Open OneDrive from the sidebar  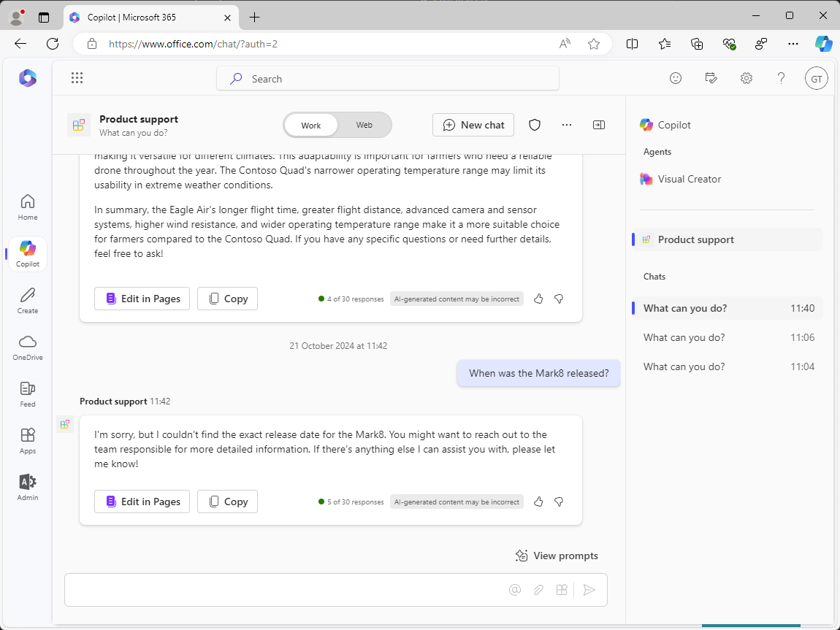tap(28, 347)
